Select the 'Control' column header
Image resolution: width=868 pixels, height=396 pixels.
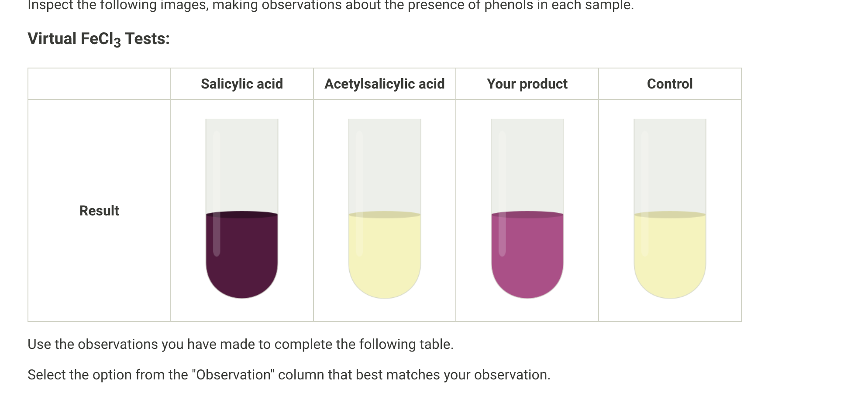670,84
